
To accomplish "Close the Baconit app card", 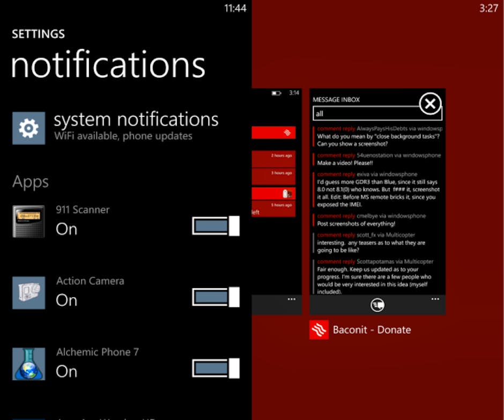I will point(429,104).
